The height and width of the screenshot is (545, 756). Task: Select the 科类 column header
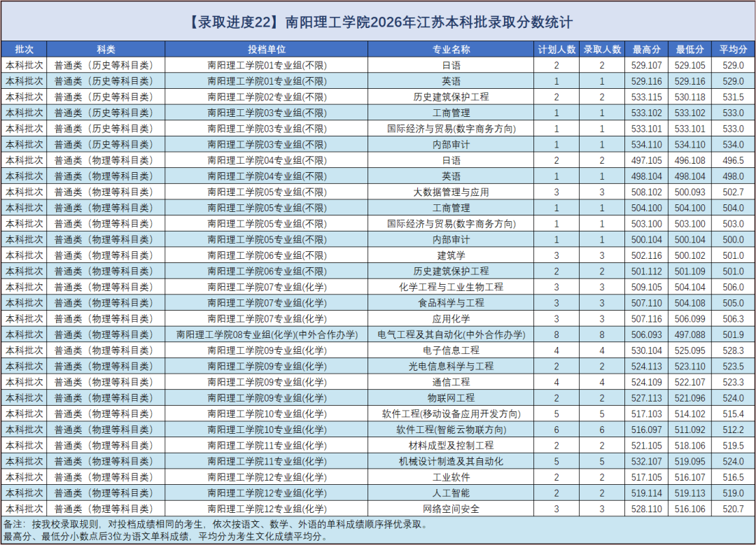click(x=106, y=49)
